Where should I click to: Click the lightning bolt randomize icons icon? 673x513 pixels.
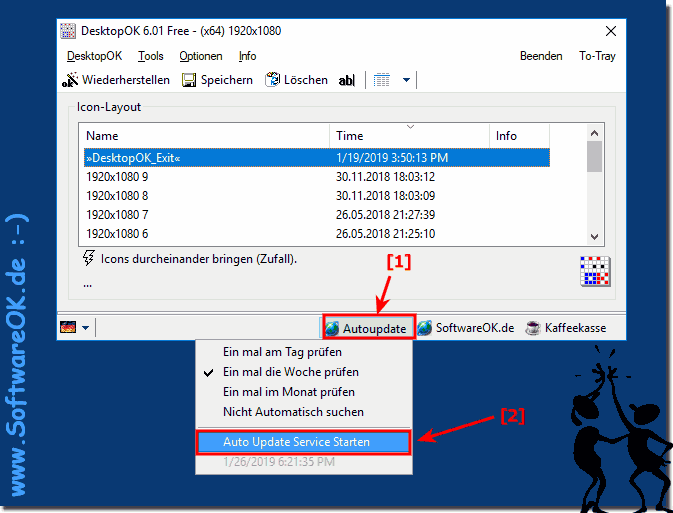coord(88,258)
